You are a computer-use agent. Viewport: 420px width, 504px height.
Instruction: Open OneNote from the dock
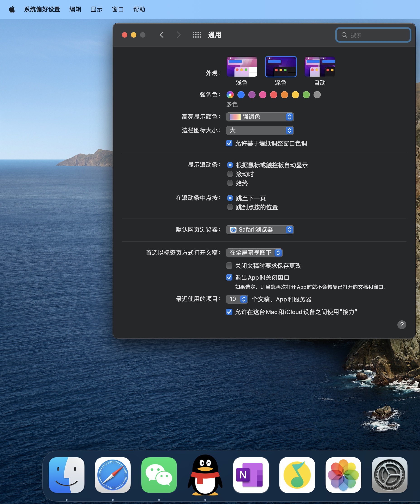click(x=251, y=475)
